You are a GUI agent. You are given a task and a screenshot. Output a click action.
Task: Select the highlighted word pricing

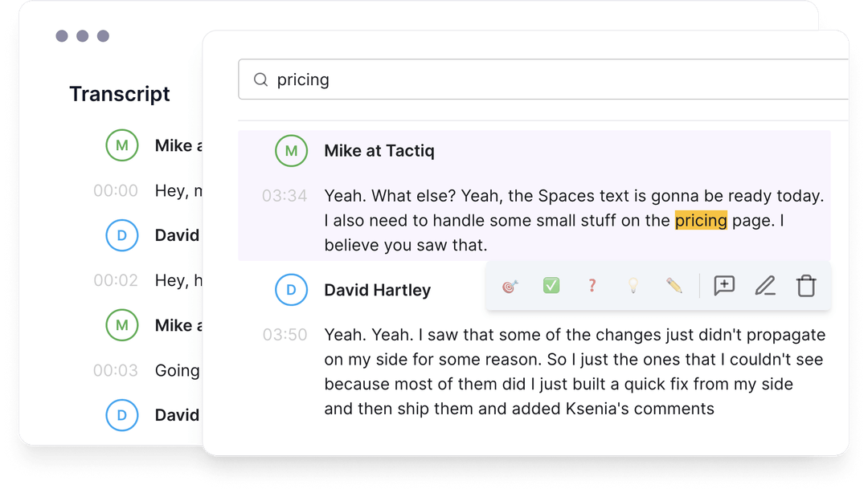[x=702, y=220]
